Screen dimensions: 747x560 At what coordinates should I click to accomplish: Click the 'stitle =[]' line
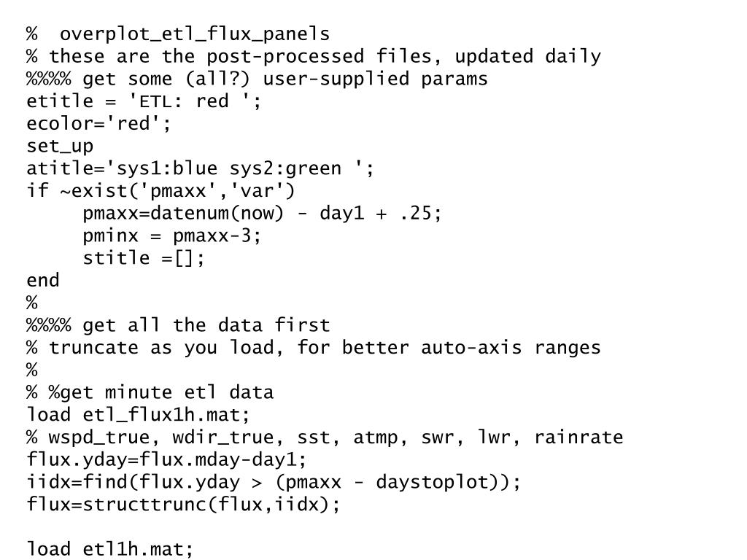point(144,258)
